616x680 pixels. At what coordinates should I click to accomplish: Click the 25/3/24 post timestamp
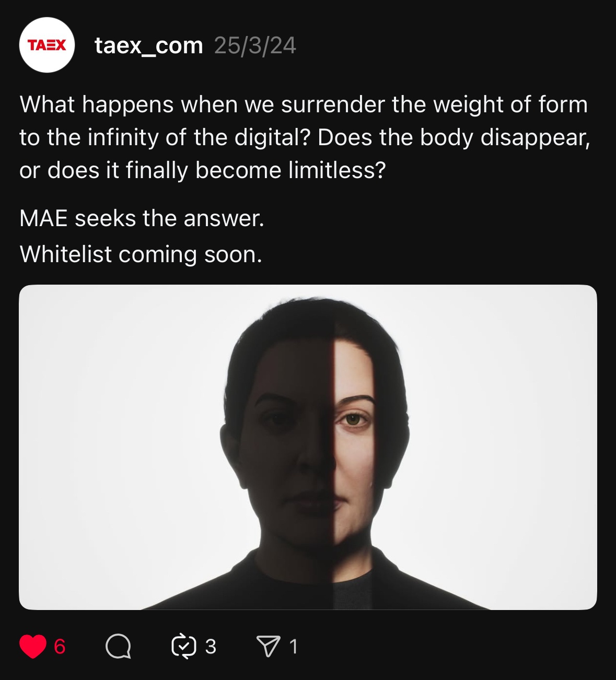pyautogui.click(x=255, y=46)
